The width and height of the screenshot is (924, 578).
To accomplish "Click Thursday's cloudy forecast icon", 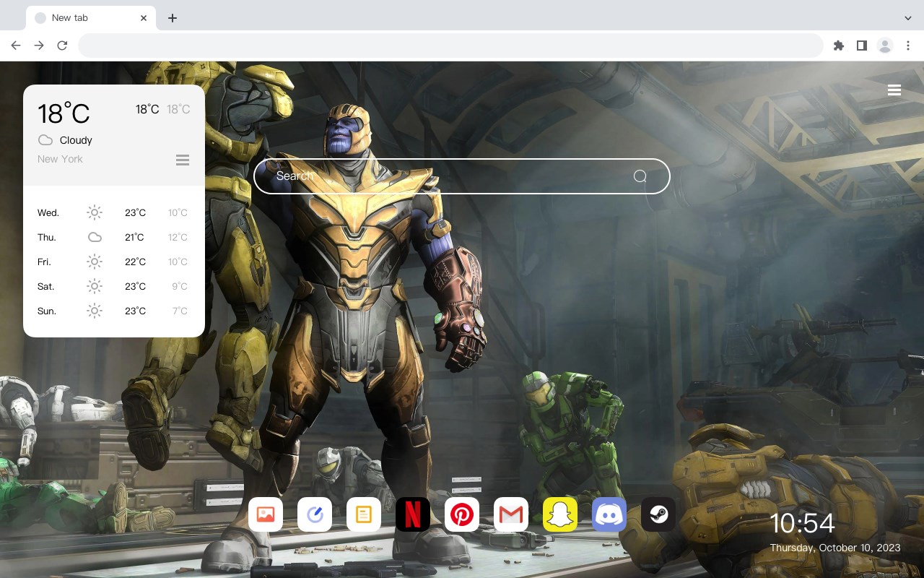I will [95, 237].
